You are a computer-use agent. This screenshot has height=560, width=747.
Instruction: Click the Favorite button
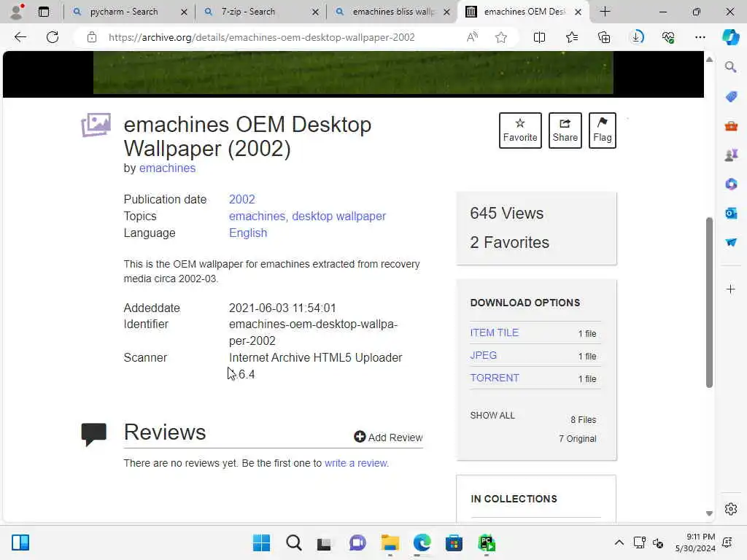click(519, 131)
